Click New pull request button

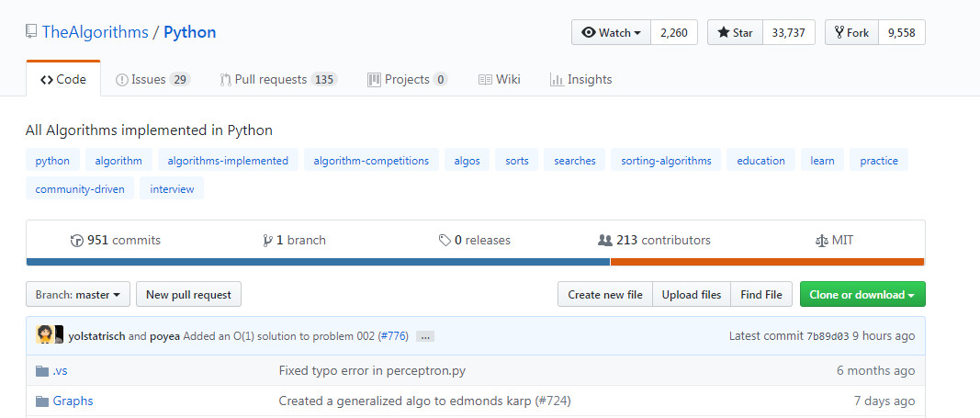(189, 294)
